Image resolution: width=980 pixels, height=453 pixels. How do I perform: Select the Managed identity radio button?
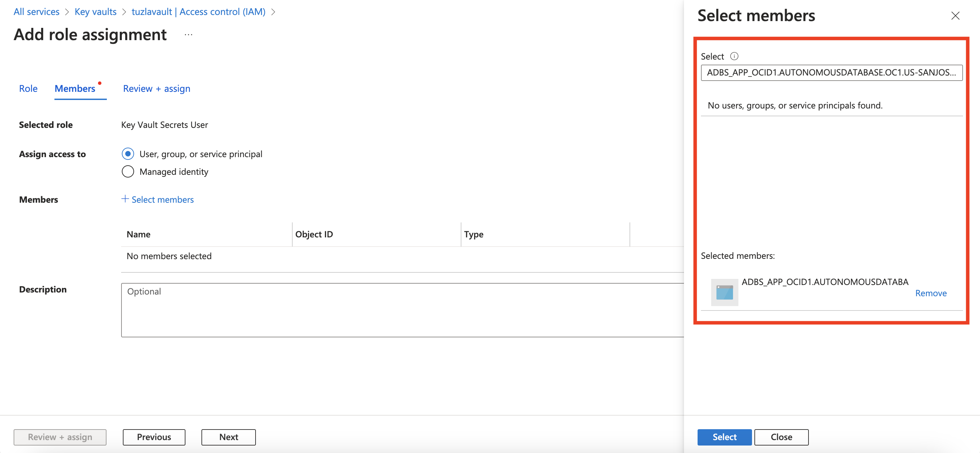tap(128, 171)
